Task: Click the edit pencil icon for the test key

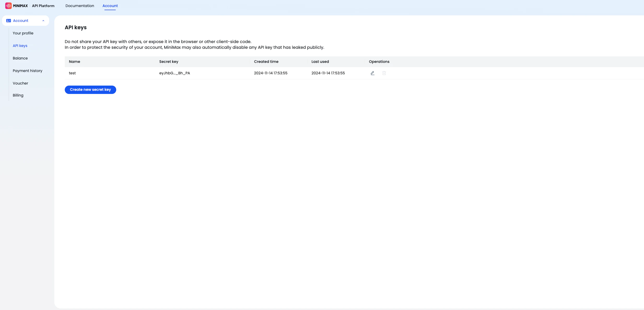Action: (372, 73)
